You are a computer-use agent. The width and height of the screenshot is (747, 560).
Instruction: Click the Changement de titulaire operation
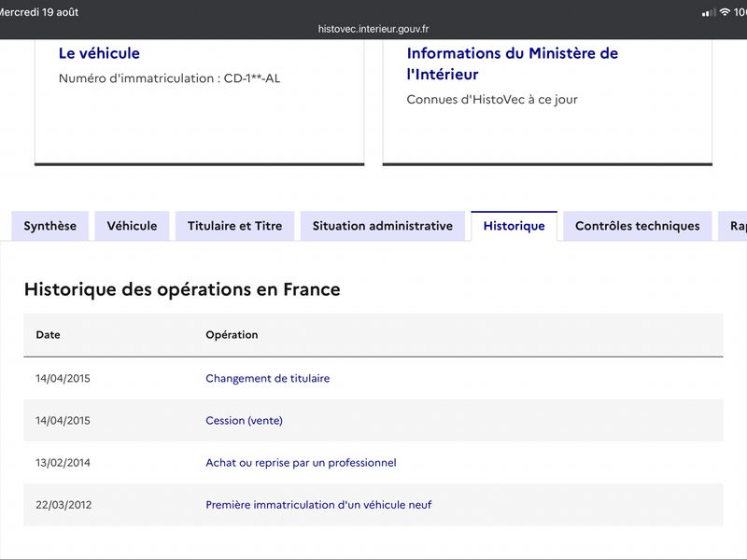(268, 379)
